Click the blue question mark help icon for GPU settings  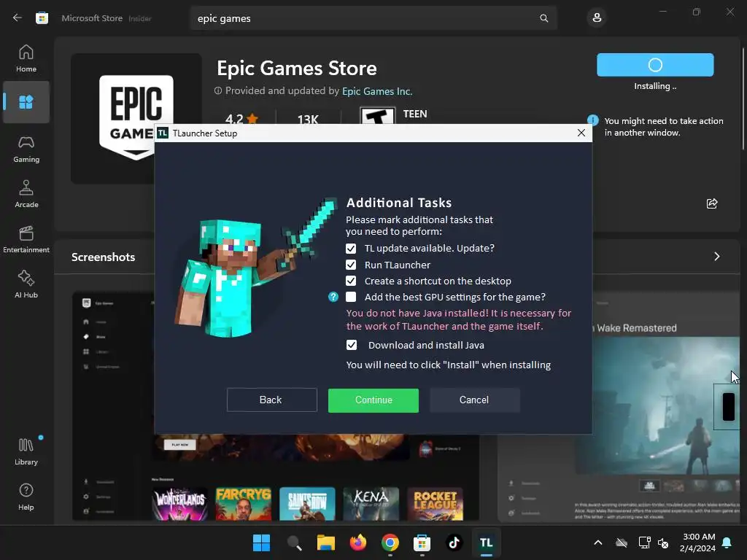[333, 297]
